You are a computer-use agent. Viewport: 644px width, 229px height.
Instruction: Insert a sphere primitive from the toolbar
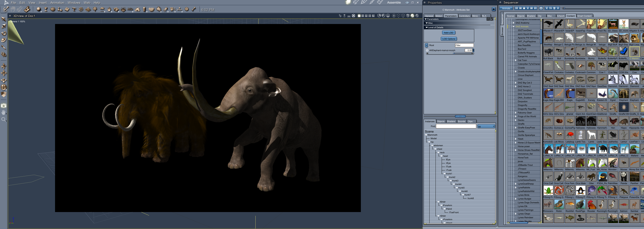(x=39, y=9)
